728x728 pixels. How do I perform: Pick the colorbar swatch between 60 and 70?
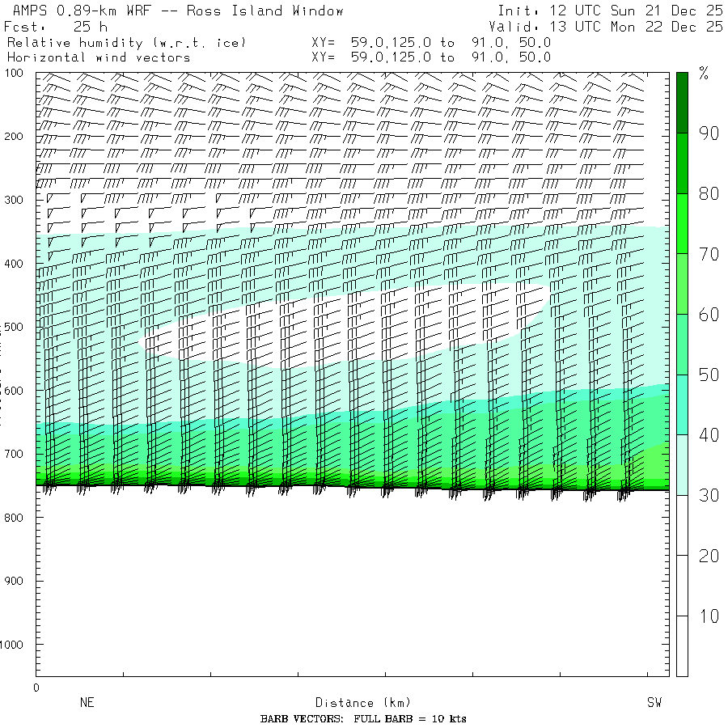coord(682,284)
